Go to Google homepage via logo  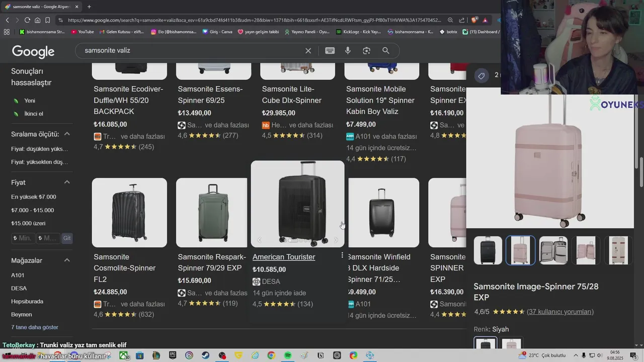33,51
